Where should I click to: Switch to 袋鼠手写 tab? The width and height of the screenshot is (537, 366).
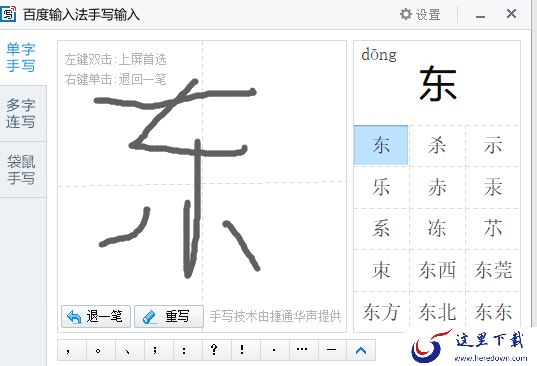tap(21, 169)
